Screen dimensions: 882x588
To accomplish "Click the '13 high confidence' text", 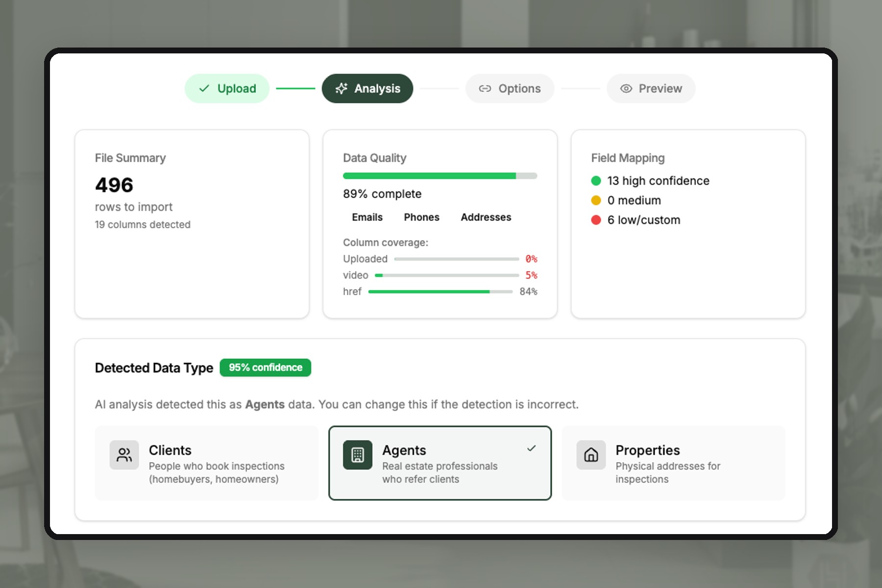I will 658,181.
